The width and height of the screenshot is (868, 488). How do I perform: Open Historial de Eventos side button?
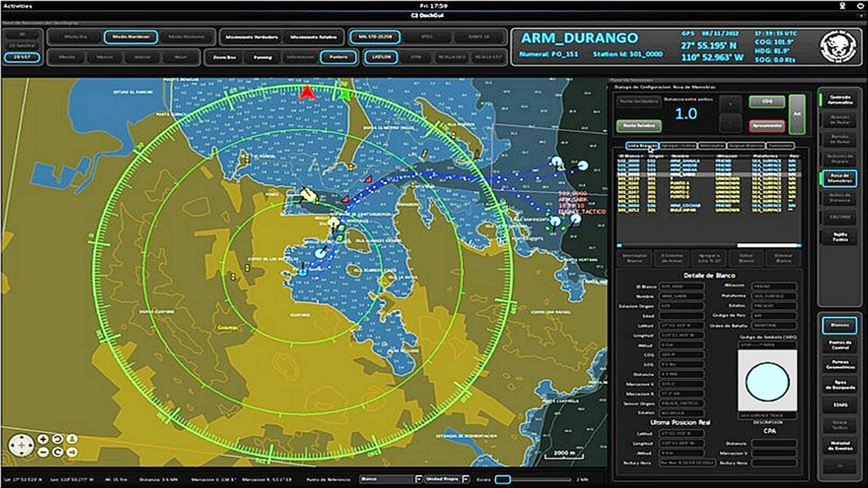pyautogui.click(x=840, y=446)
